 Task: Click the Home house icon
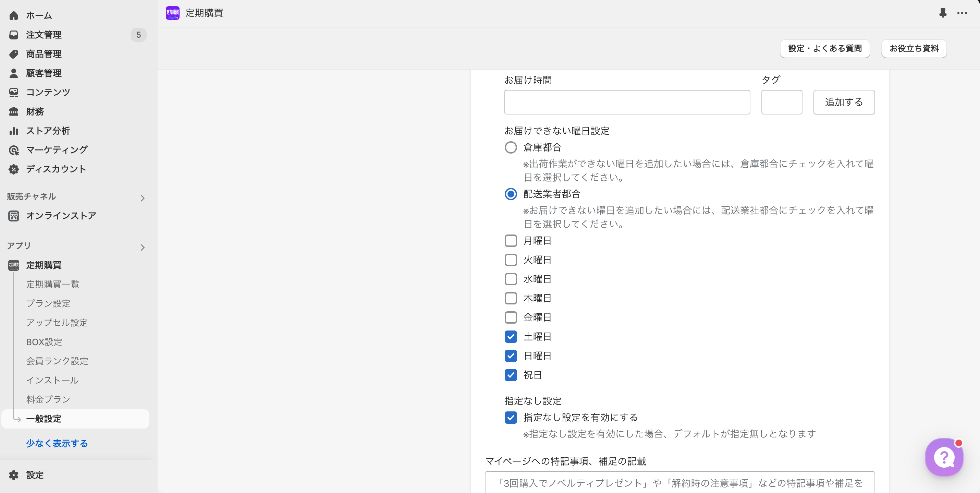click(x=14, y=16)
